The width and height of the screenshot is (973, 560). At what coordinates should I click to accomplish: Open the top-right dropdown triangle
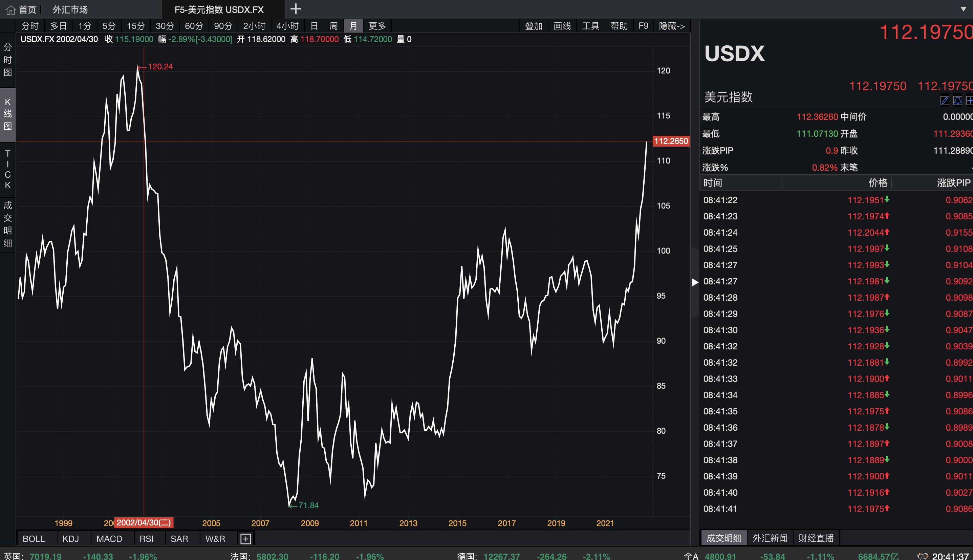click(964, 9)
